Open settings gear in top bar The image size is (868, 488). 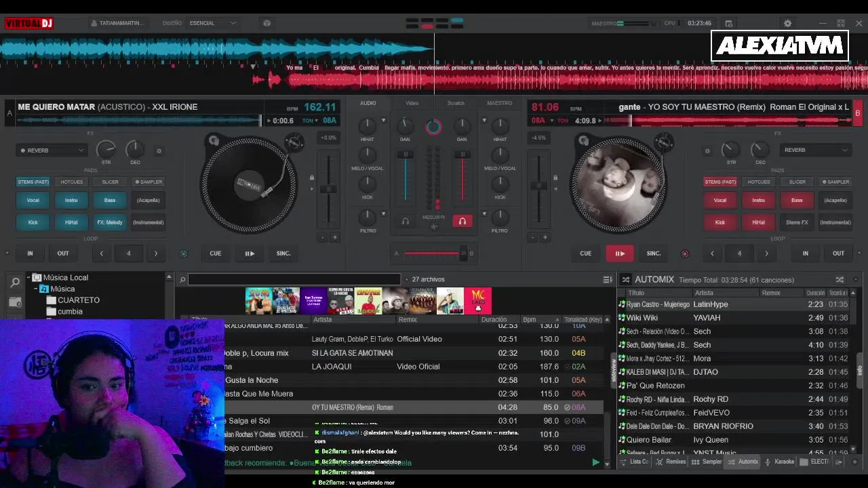787,23
